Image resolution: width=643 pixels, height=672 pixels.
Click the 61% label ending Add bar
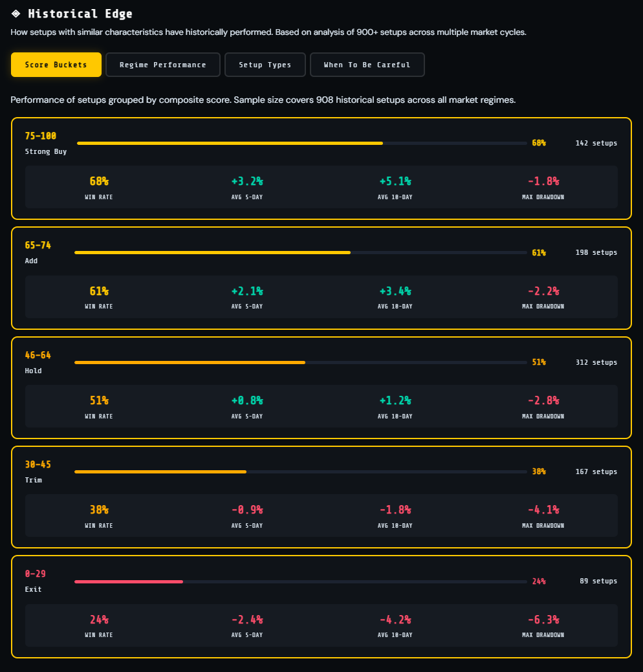(539, 252)
